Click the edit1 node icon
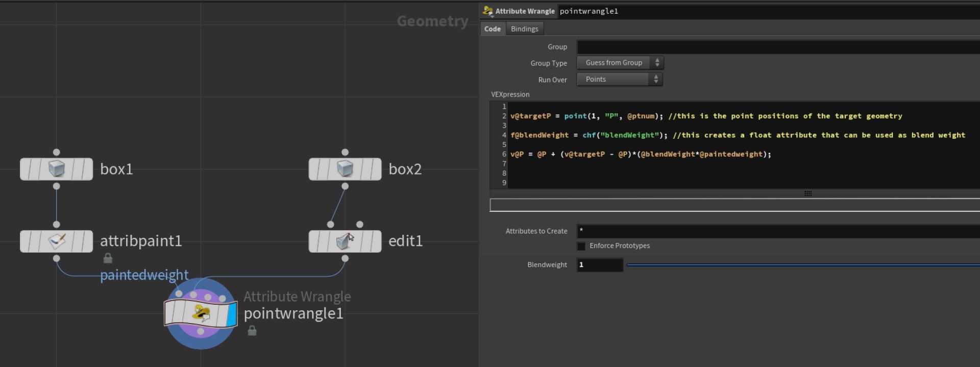The image size is (980, 367). pos(345,241)
